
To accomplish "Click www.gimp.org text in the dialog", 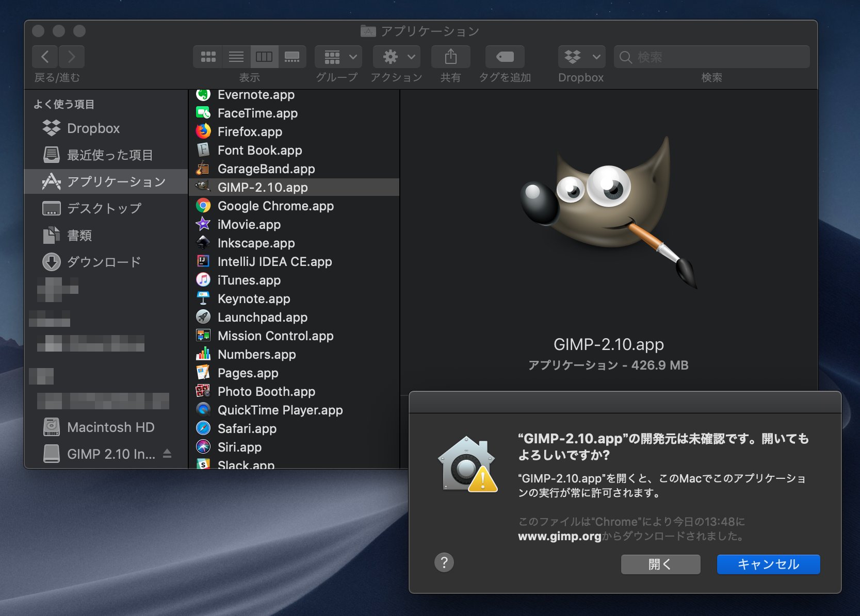I will [x=559, y=536].
